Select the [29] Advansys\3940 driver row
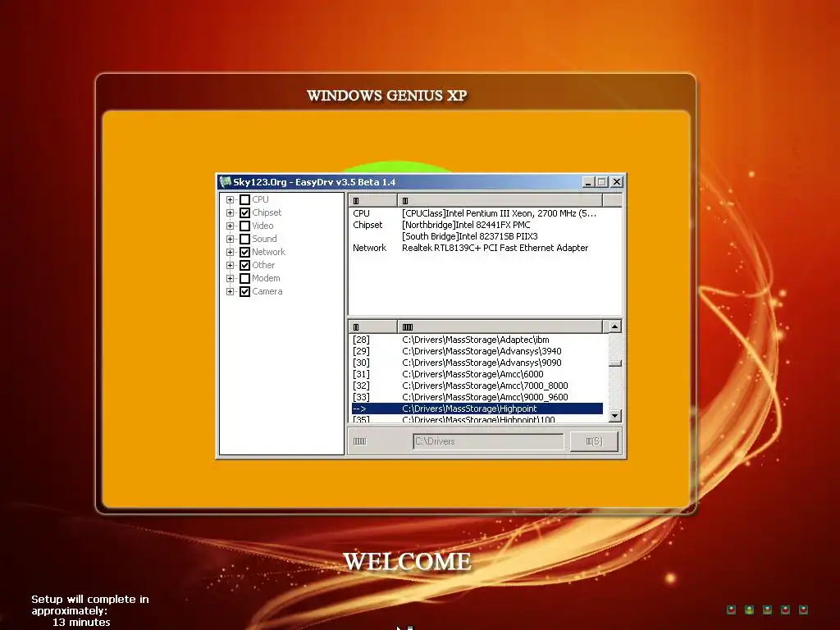The width and height of the screenshot is (840, 630). pyautogui.click(x=477, y=351)
